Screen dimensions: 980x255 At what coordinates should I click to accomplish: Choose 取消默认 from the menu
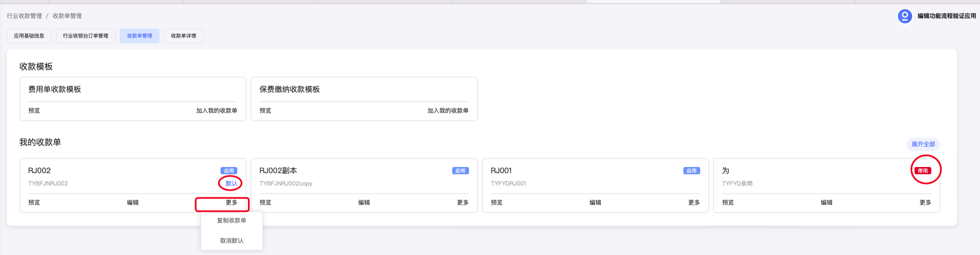coord(232,241)
